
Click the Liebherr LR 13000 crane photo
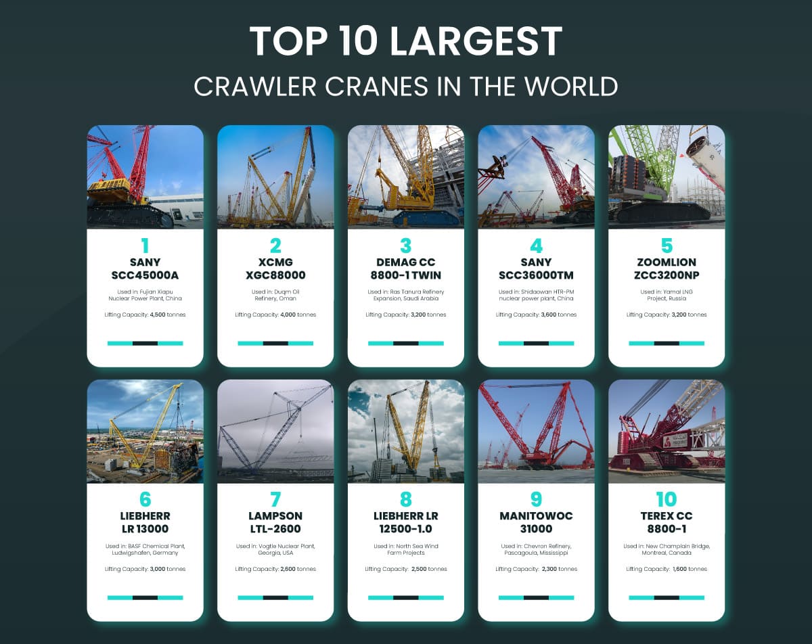pos(144,433)
